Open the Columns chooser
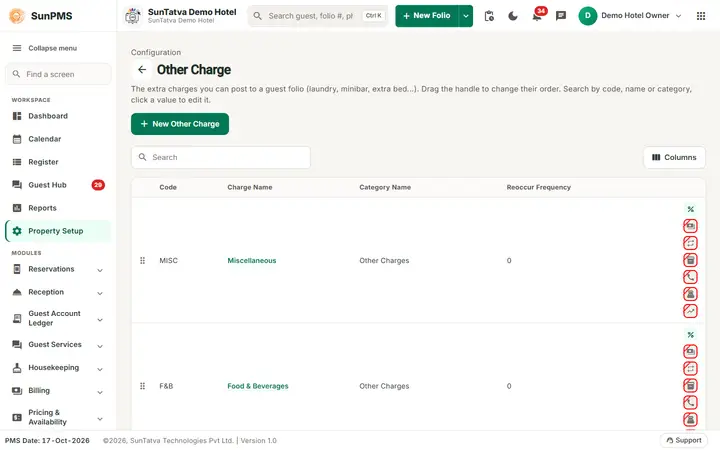Image resolution: width=720 pixels, height=450 pixels. click(x=674, y=157)
